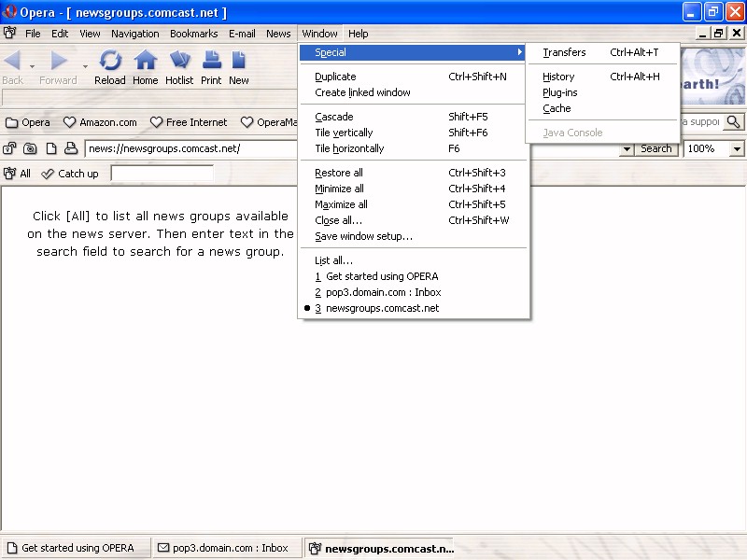Click the Reload toolbar icon

(110, 62)
